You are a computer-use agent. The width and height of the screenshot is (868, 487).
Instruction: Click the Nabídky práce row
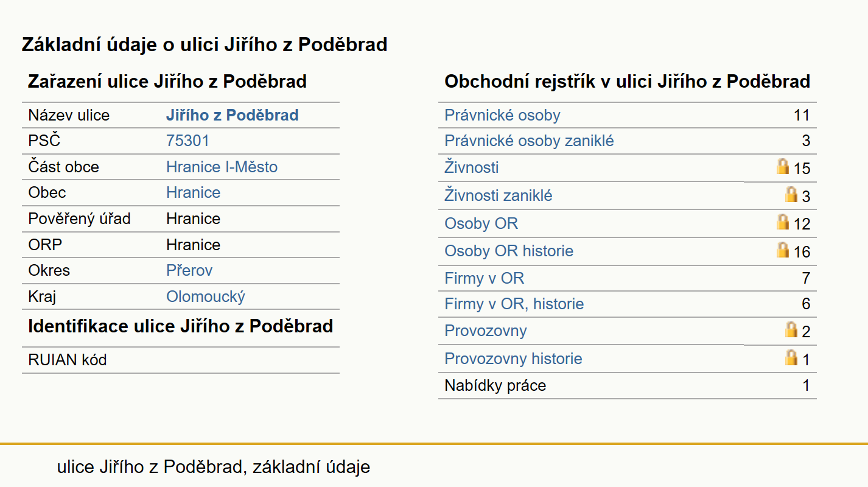(627, 386)
